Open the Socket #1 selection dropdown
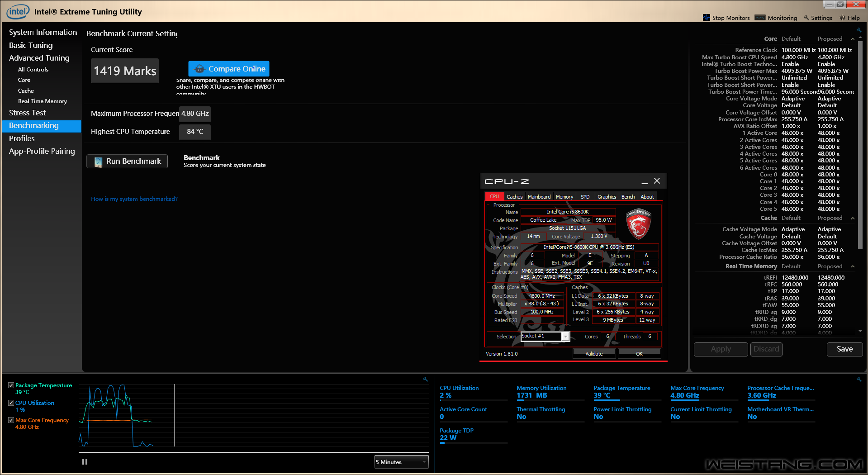The width and height of the screenshot is (868, 475). pos(545,336)
